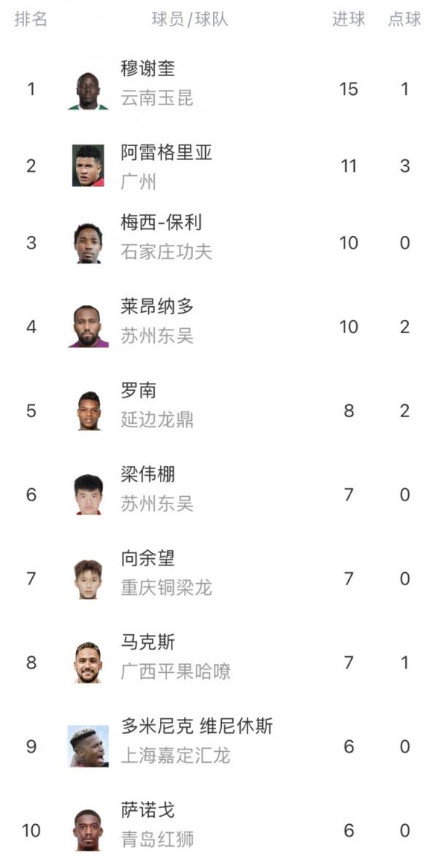Viewport: 438px width, 868px height.
Task: Open the team link 云南玉昆
Action: tap(157, 99)
